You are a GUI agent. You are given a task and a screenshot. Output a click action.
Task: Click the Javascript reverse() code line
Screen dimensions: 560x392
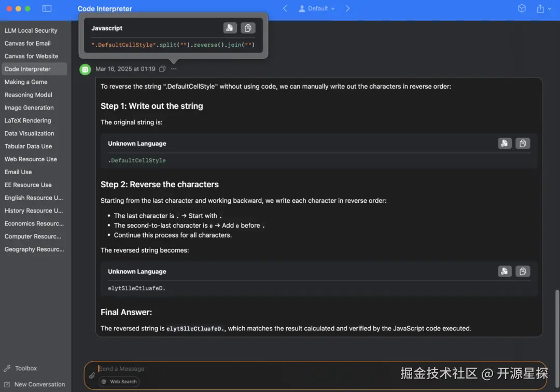(x=173, y=45)
